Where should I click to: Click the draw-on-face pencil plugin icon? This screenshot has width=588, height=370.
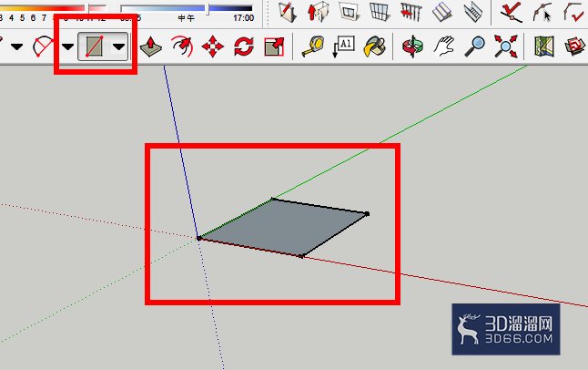click(x=288, y=11)
